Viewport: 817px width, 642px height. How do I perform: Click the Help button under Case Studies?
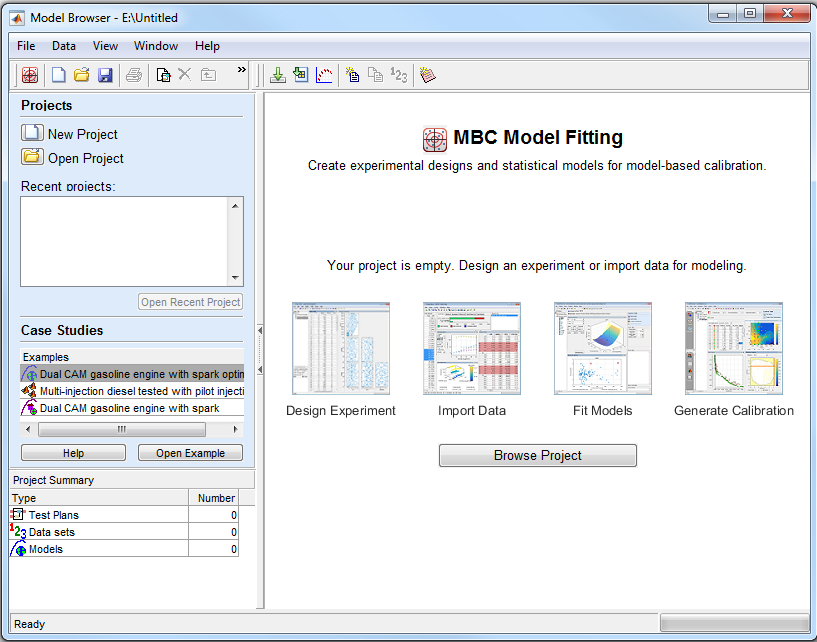[73, 453]
